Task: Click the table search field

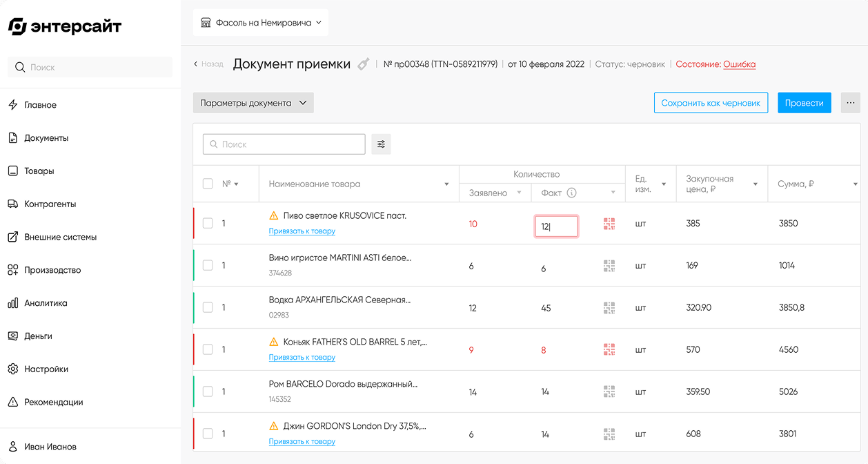Action: click(284, 144)
